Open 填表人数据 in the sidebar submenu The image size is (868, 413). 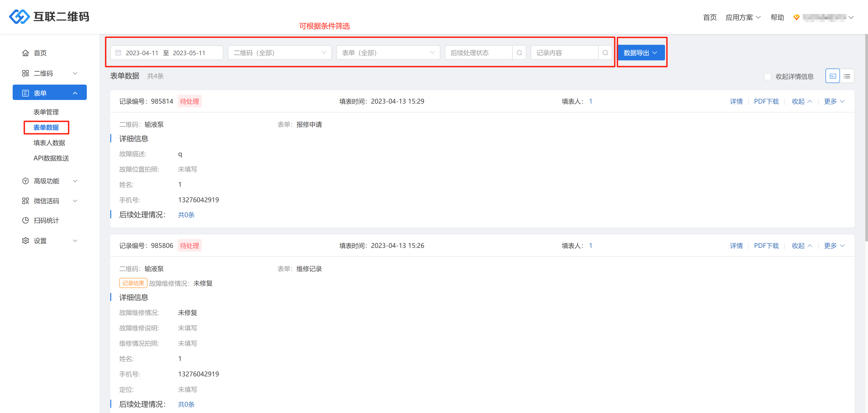tap(49, 143)
